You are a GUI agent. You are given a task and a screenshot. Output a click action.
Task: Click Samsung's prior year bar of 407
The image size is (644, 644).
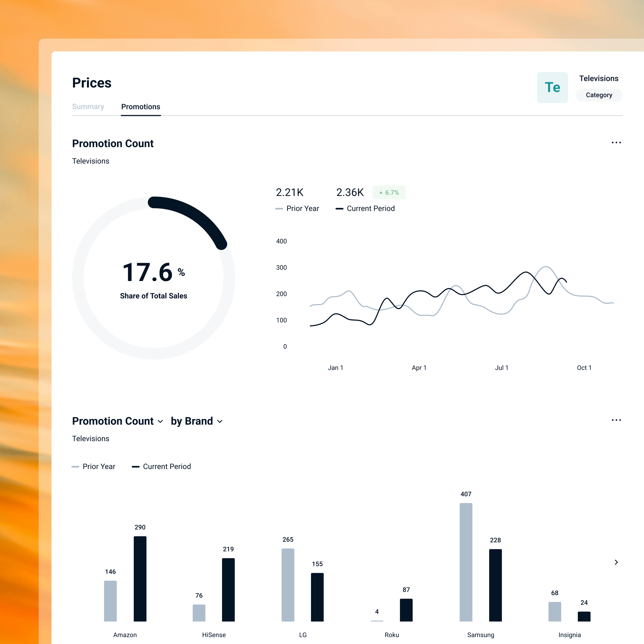pos(466,562)
